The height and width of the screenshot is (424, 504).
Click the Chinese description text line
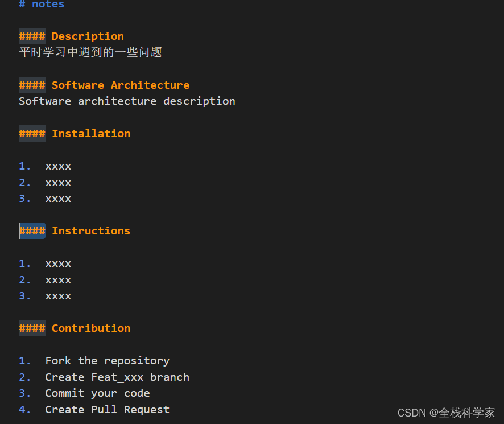point(90,52)
